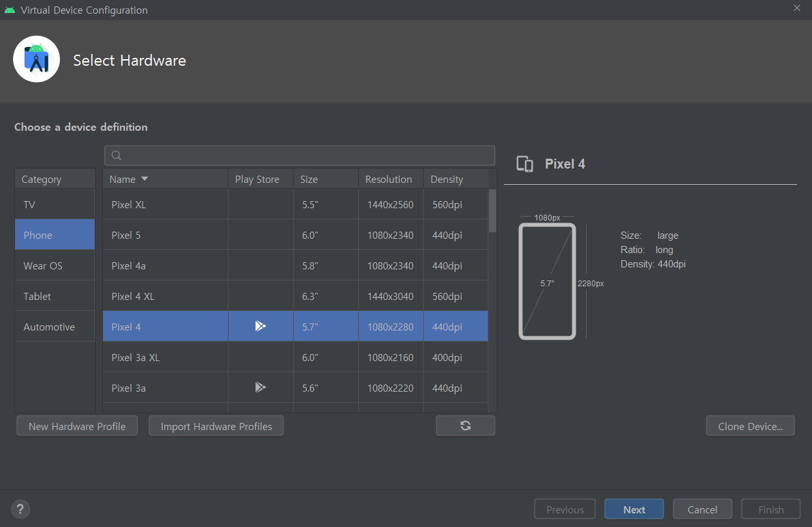Select the Pixel 3a name cell
The height and width of the screenshot is (527, 812).
(165, 388)
